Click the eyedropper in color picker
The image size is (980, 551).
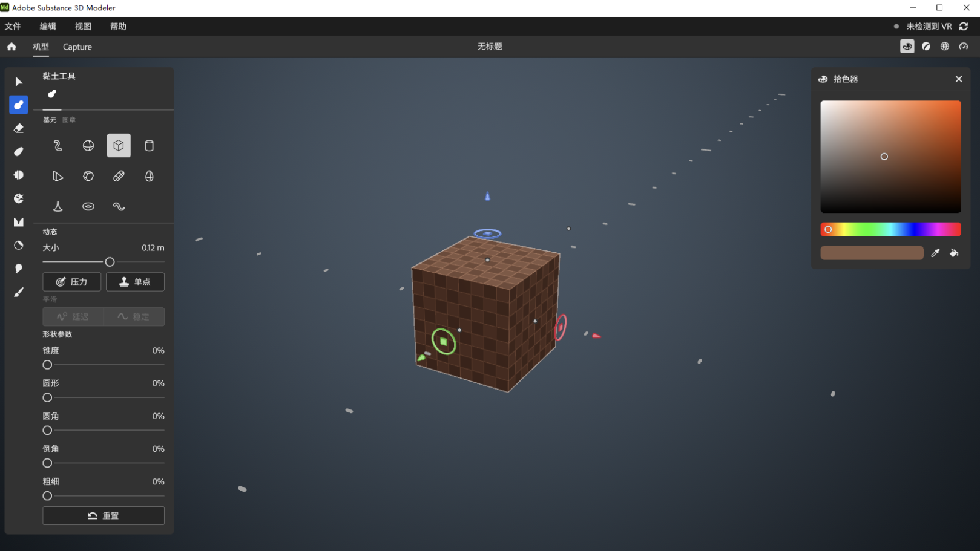point(935,253)
